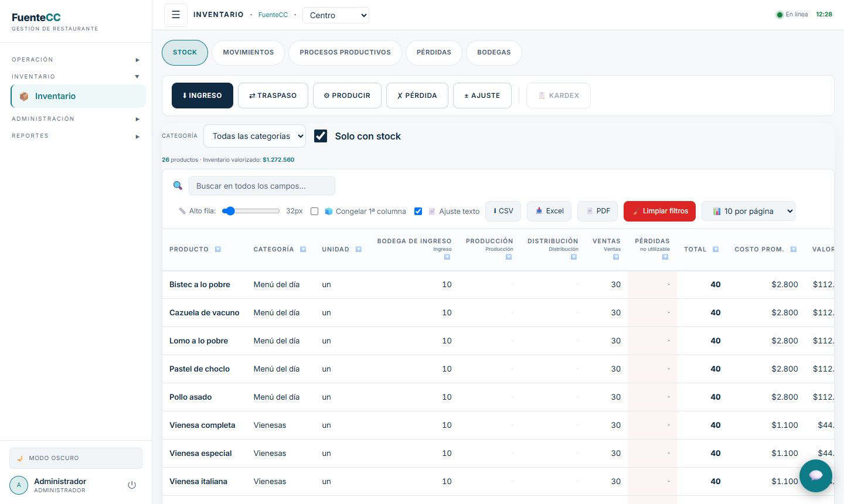This screenshot has width=844, height=504.
Task: Expand the Reportes sidebar section
Action: click(x=76, y=136)
